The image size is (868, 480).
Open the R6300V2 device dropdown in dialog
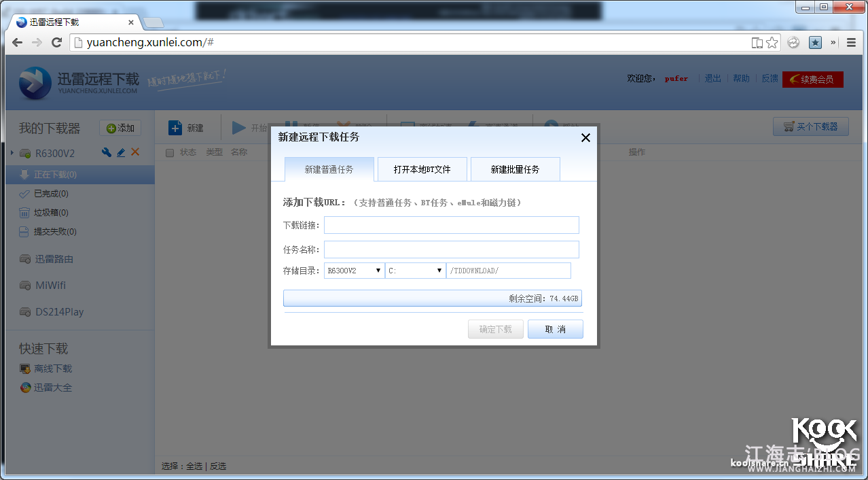tap(354, 271)
